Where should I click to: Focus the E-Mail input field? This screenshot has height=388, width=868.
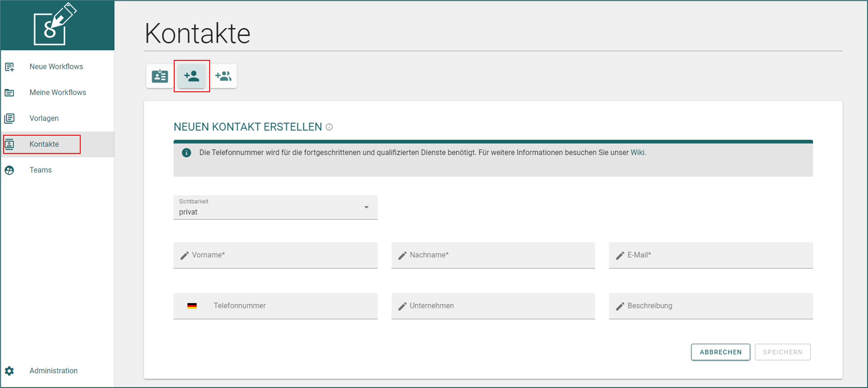(x=711, y=255)
